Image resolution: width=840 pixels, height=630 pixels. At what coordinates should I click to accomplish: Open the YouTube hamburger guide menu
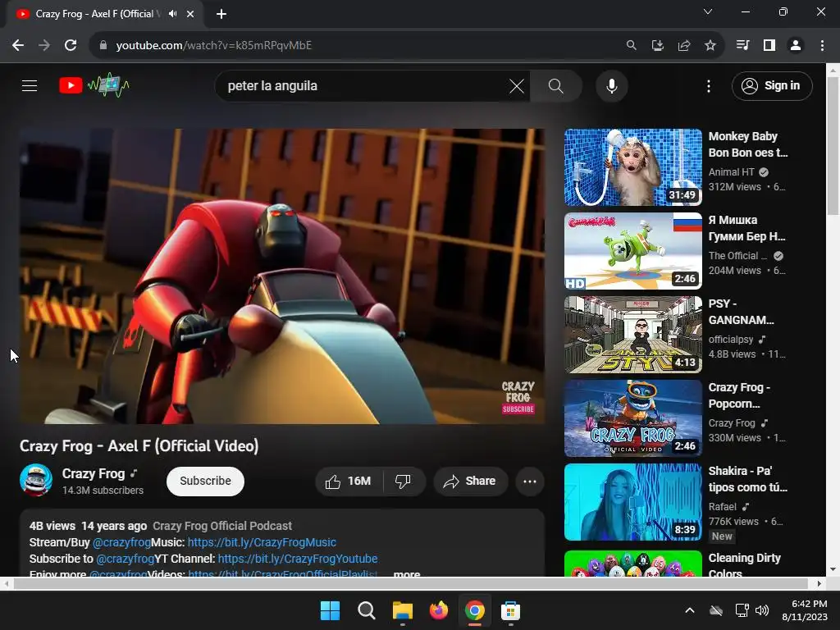point(30,85)
